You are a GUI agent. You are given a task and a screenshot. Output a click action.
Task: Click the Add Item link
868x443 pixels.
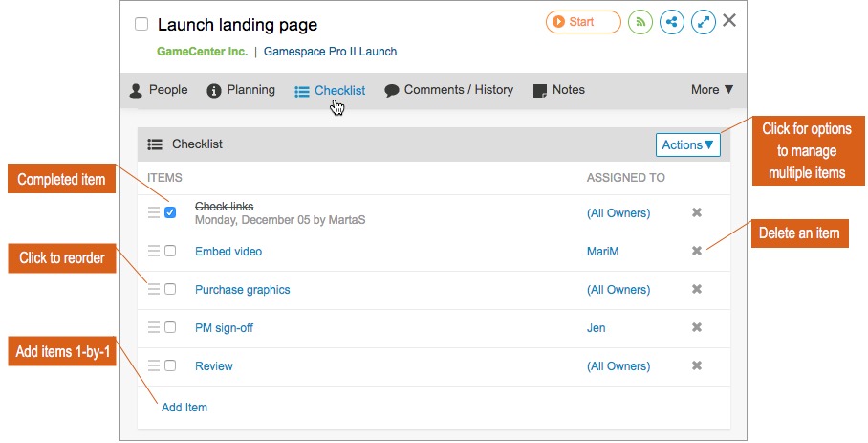[x=184, y=407]
